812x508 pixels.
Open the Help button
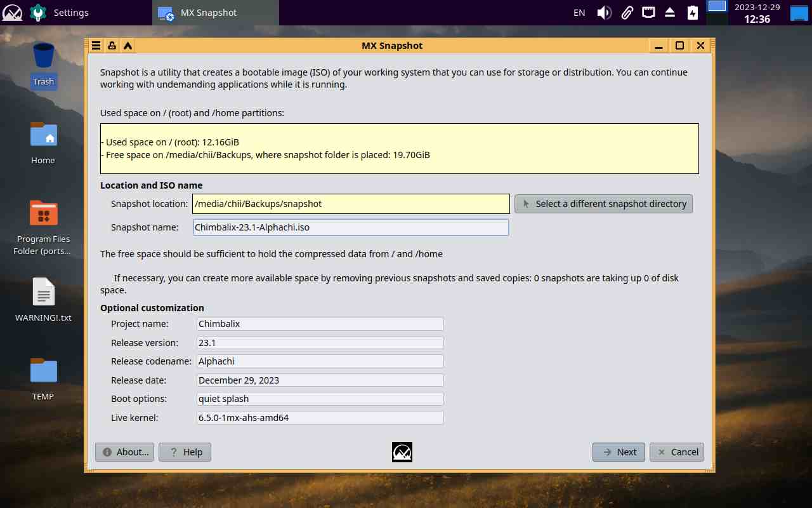[185, 452]
